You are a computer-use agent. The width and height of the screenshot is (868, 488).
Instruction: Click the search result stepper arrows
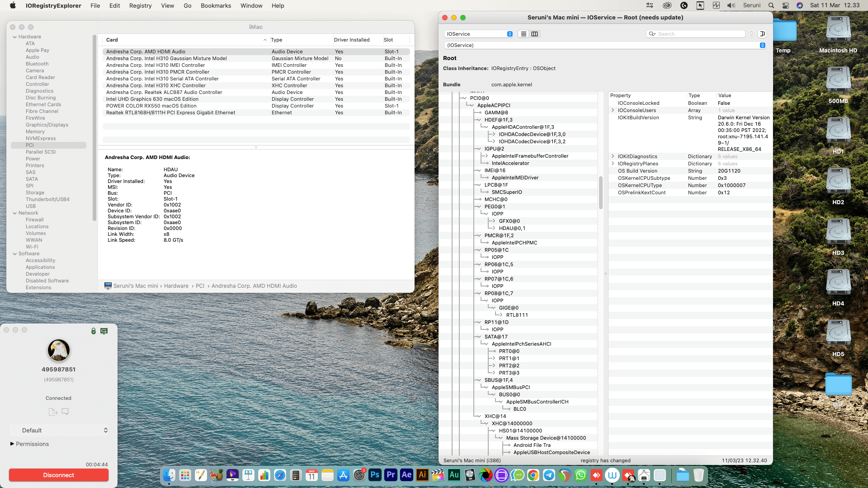(x=751, y=34)
